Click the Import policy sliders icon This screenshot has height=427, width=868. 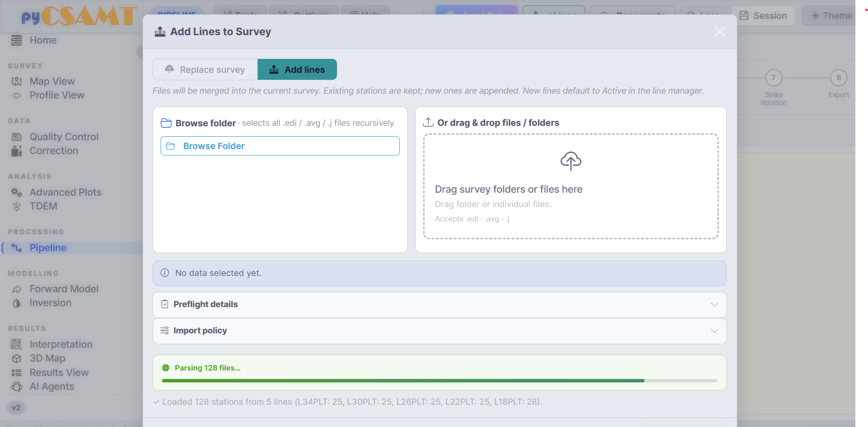tap(164, 330)
